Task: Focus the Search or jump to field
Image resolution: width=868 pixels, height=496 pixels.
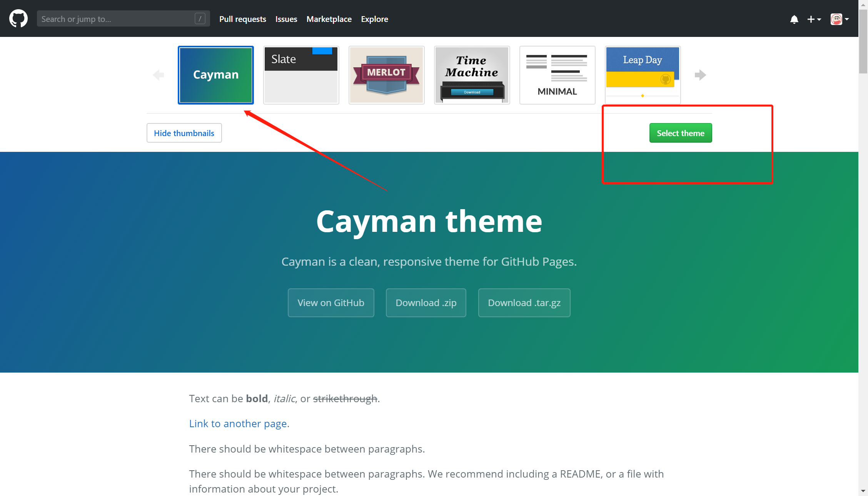Action: tap(115, 19)
